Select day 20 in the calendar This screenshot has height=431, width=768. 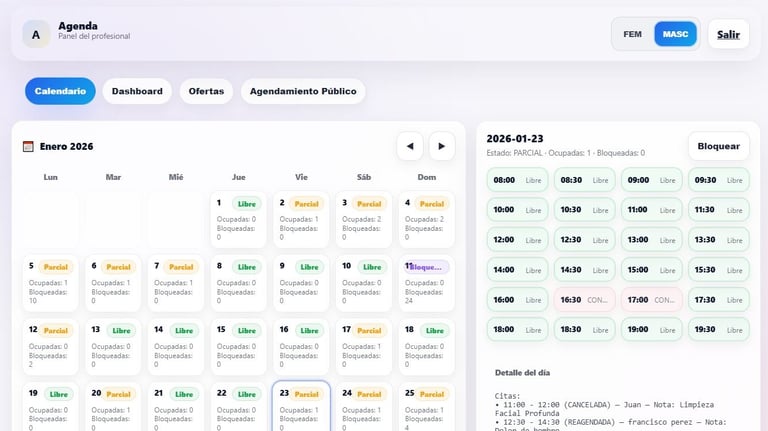[113, 407]
